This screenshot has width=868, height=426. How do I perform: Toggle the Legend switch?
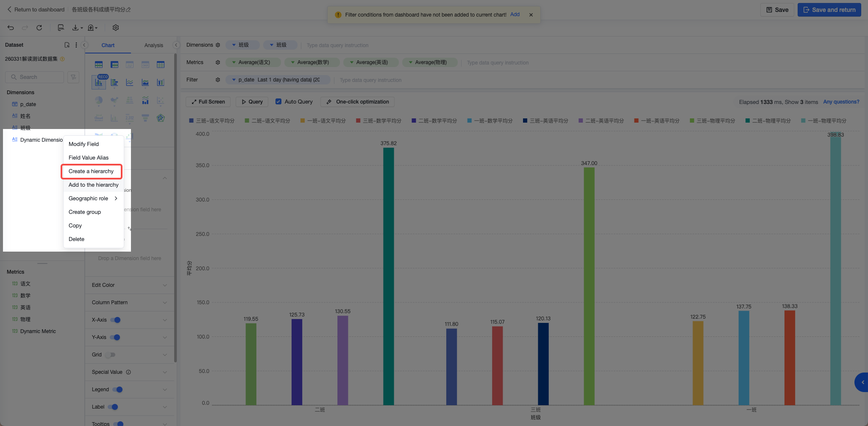pos(117,390)
